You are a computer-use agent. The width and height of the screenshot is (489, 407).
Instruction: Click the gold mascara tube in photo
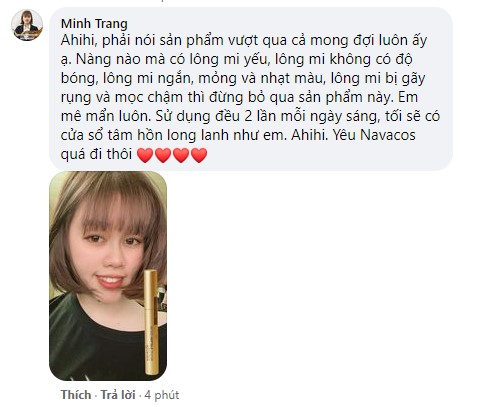[151, 322]
